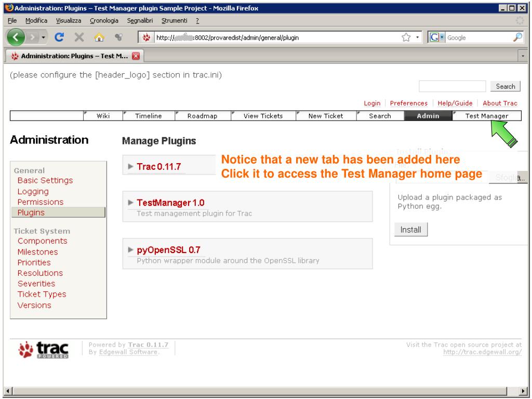Open the http://trac.edgewall.org/ link
This screenshot has height=399, width=532.
click(482, 352)
